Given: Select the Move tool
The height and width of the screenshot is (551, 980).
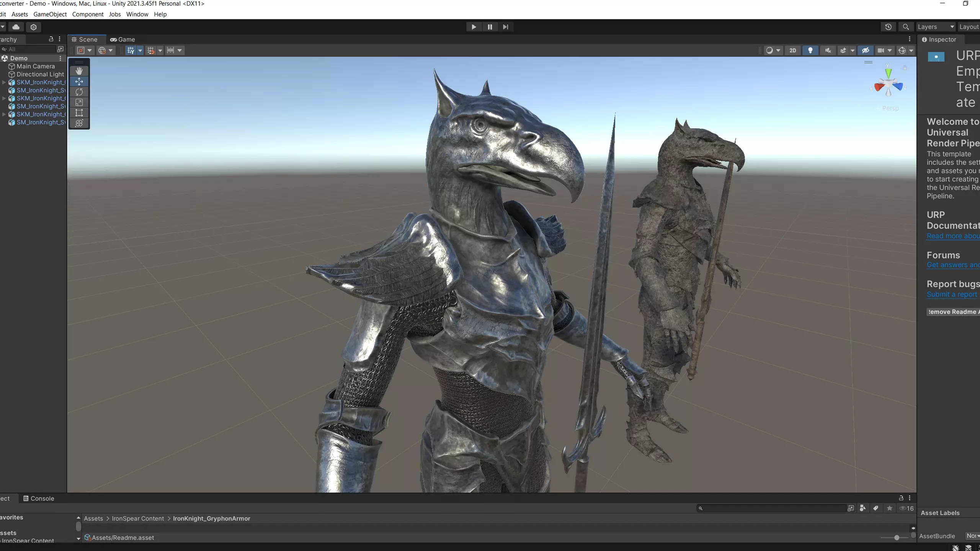Looking at the screenshot, I should click(79, 82).
